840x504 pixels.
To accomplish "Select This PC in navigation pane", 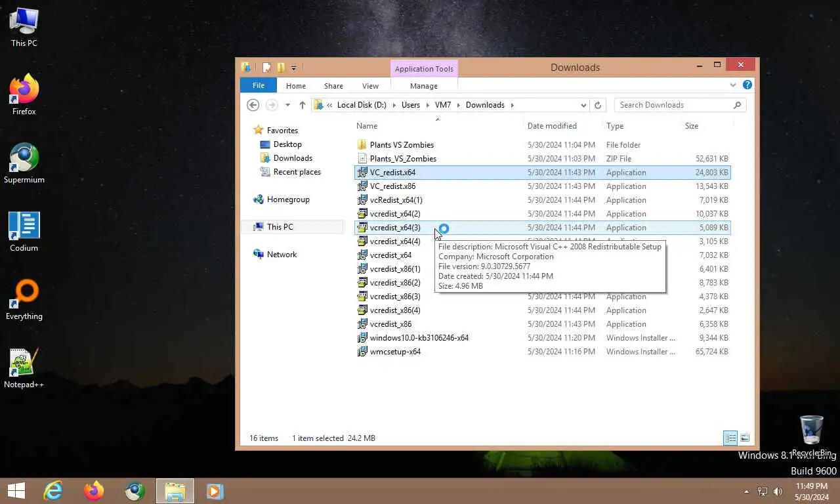I will [280, 227].
